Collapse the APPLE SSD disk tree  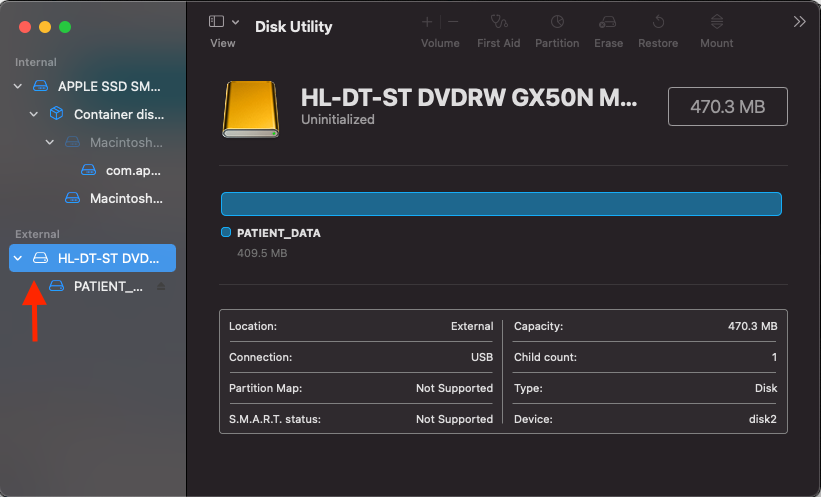click(x=18, y=87)
